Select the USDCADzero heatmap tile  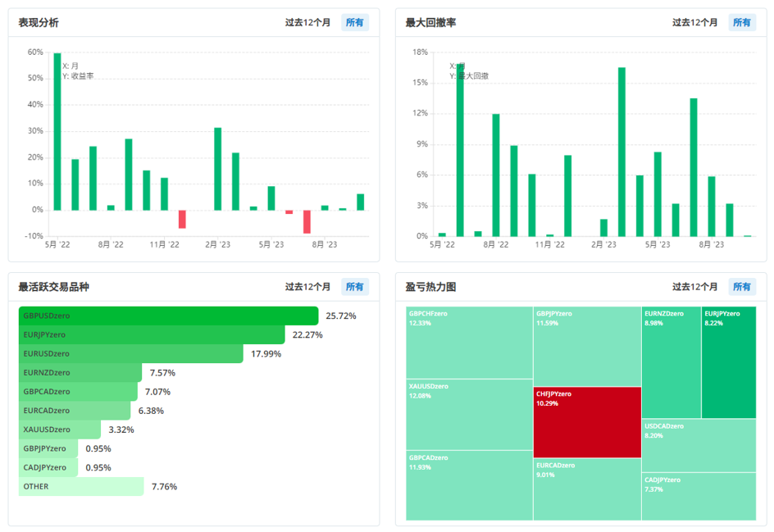pyautogui.click(x=699, y=445)
